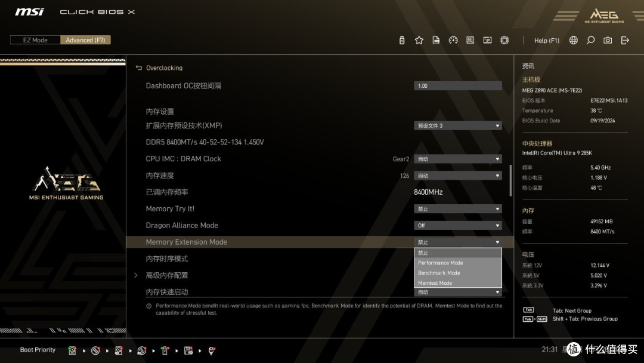The width and height of the screenshot is (644, 363).
Task: Click the info icon beside the help description
Action: click(x=148, y=306)
